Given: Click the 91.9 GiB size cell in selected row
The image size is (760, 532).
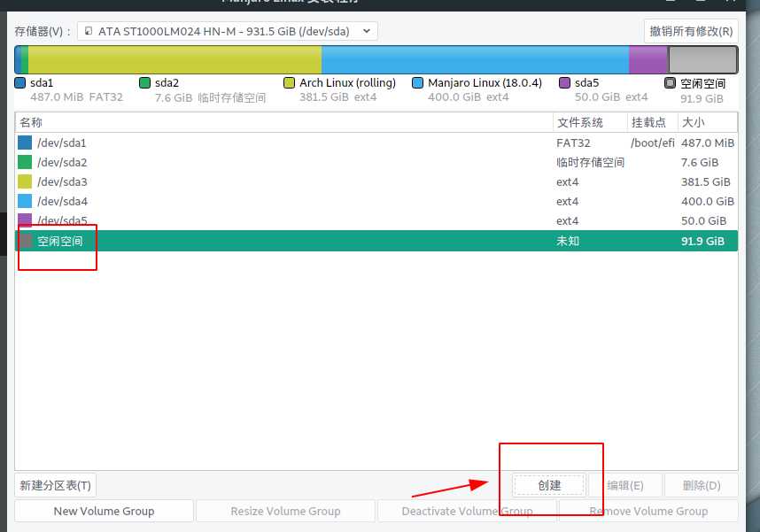Looking at the screenshot, I should point(702,241).
